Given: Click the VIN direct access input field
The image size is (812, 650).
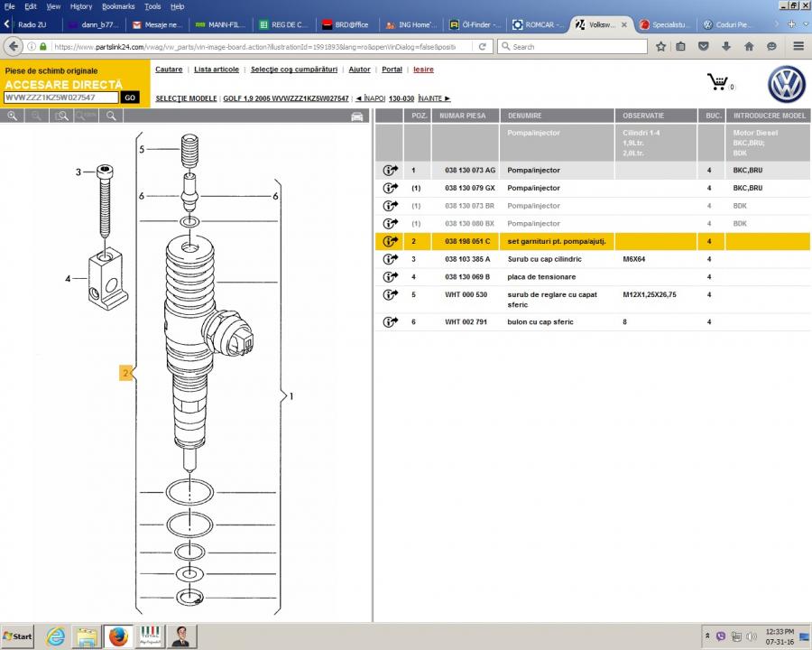Looking at the screenshot, I should click(61, 97).
